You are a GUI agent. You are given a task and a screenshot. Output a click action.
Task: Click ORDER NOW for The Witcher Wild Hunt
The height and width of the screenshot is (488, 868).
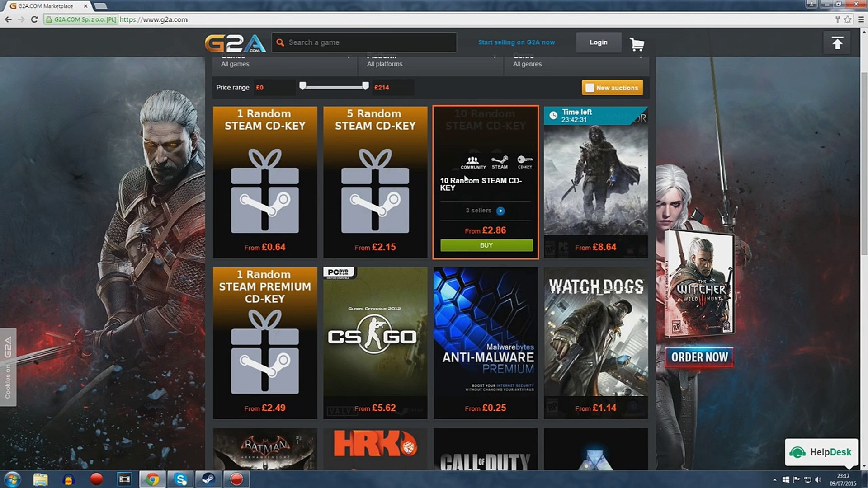click(698, 357)
